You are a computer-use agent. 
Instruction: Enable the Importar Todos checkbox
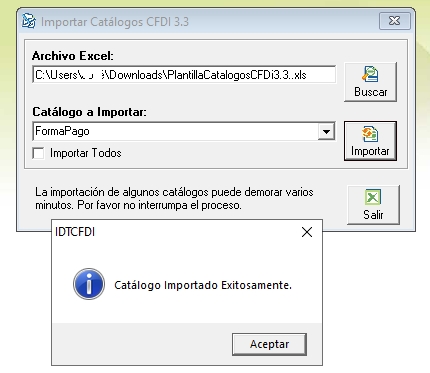point(39,153)
